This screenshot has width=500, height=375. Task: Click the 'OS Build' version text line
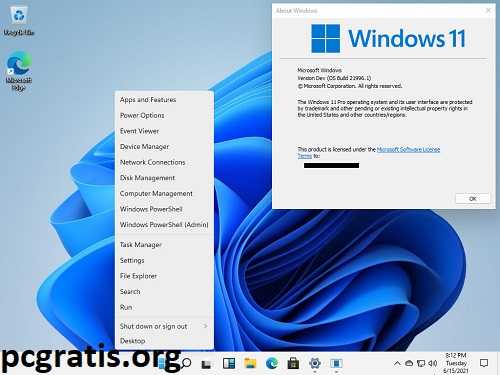[x=334, y=78]
